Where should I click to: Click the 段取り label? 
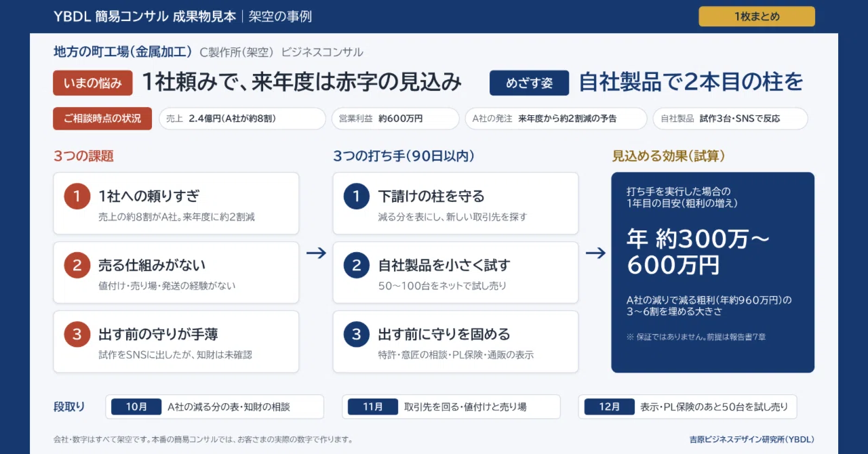click(69, 407)
